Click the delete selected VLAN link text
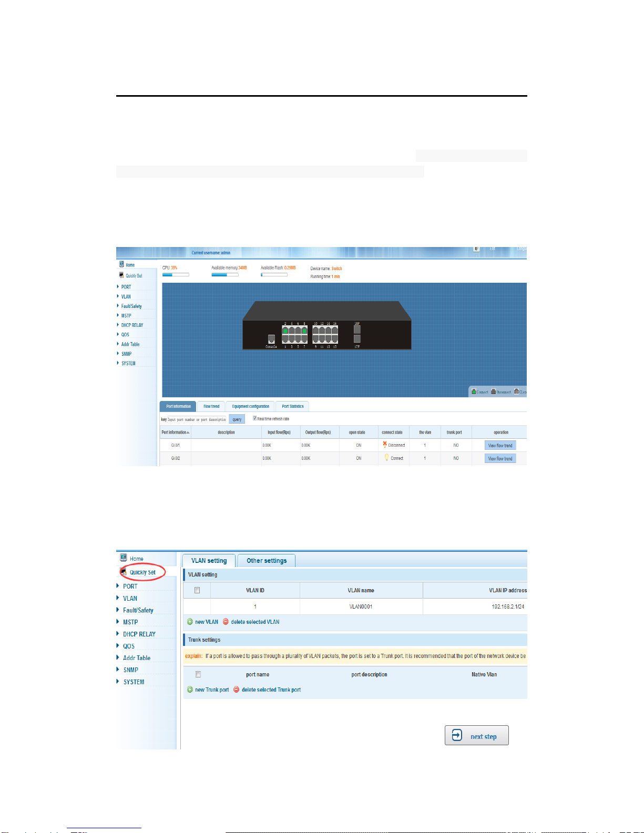The width and height of the screenshot is (644, 833). (255, 622)
